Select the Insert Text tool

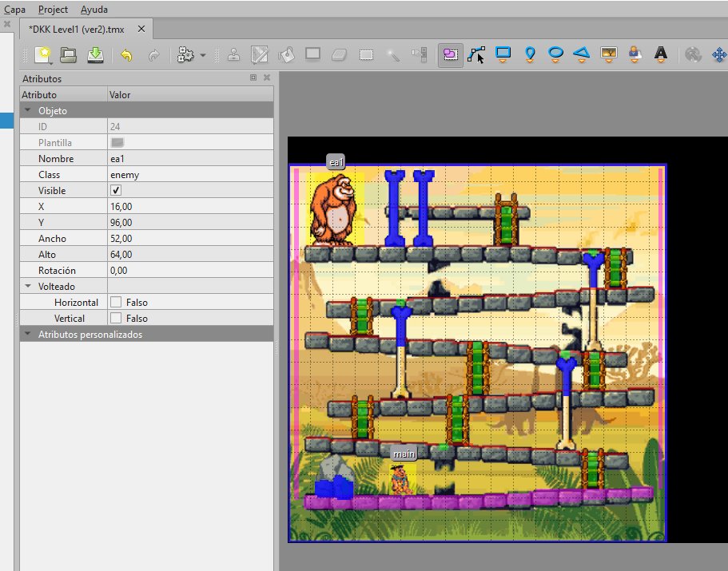coord(661,54)
